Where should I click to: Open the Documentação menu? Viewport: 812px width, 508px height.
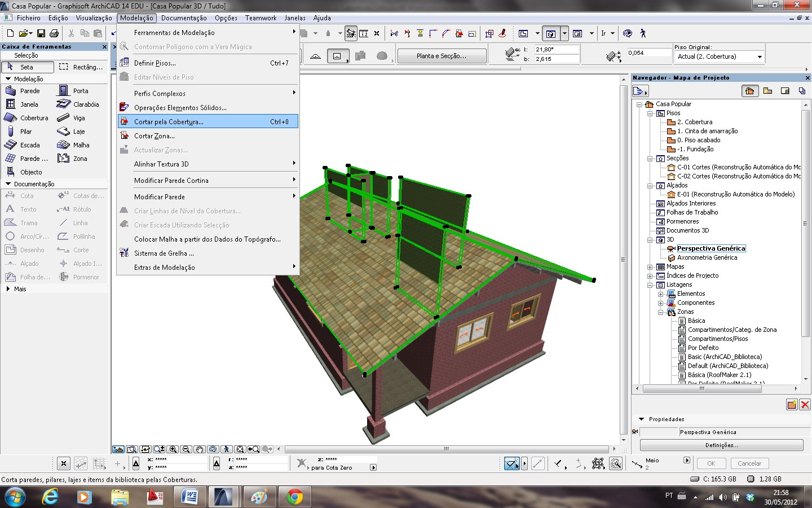click(184, 18)
